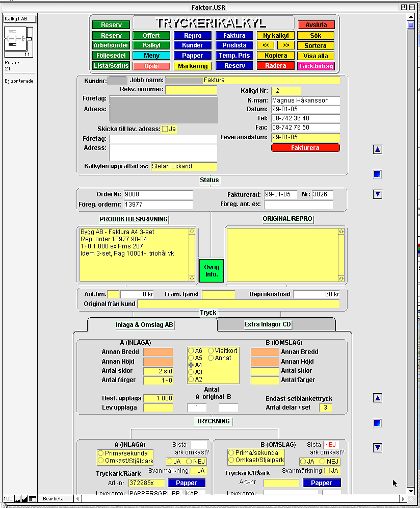Select the Visitkort format radio option
This screenshot has width=420, height=508.
click(211, 351)
